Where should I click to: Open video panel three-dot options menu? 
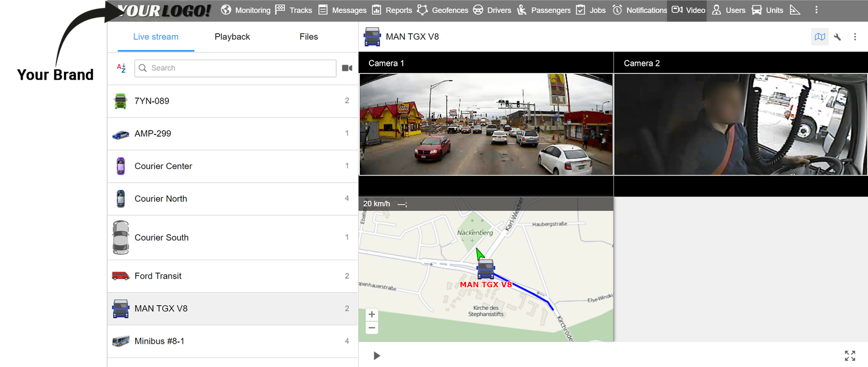point(855,37)
